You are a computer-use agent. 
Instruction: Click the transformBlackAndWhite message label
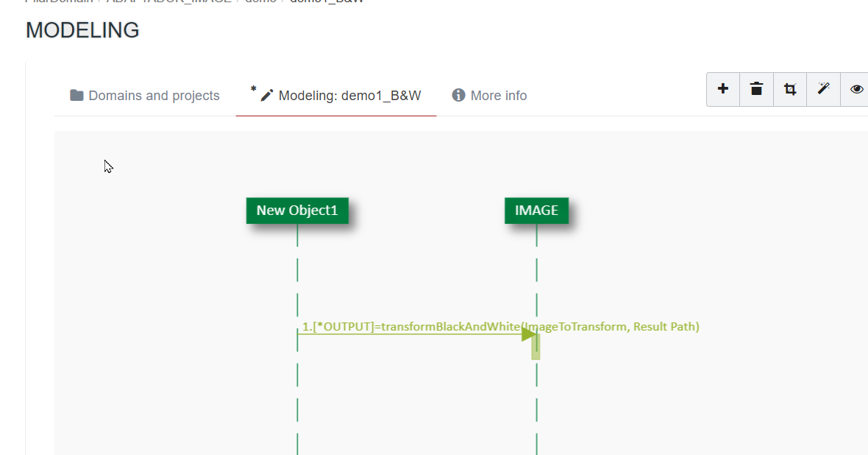tap(500, 326)
